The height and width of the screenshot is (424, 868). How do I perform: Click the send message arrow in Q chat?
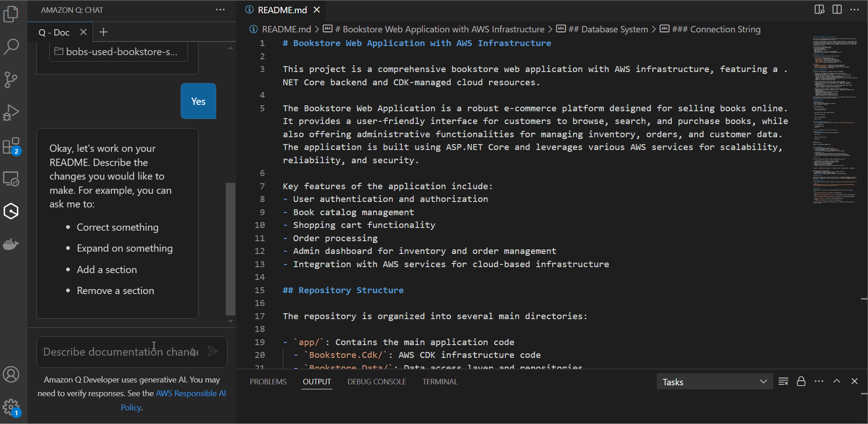[213, 351]
